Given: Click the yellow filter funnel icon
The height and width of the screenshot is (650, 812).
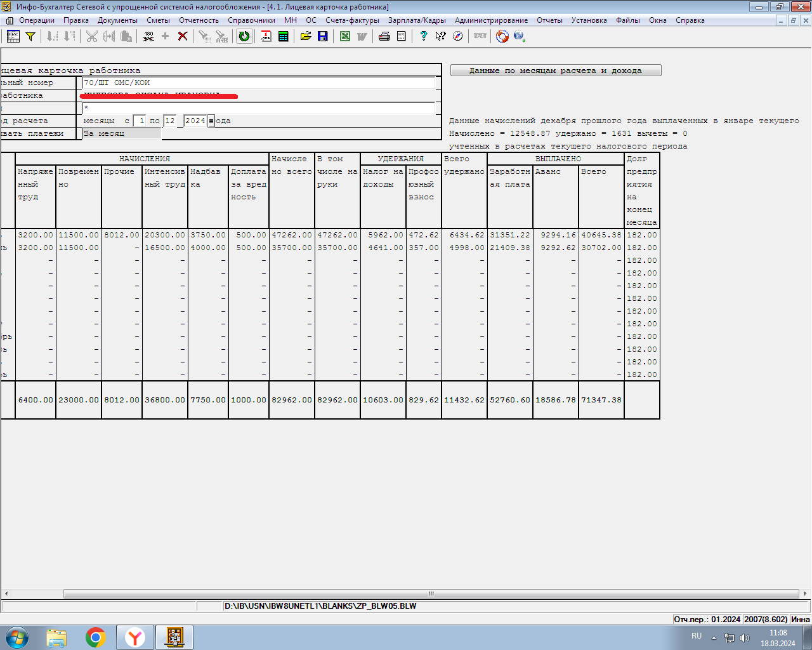Looking at the screenshot, I should pyautogui.click(x=30, y=36).
